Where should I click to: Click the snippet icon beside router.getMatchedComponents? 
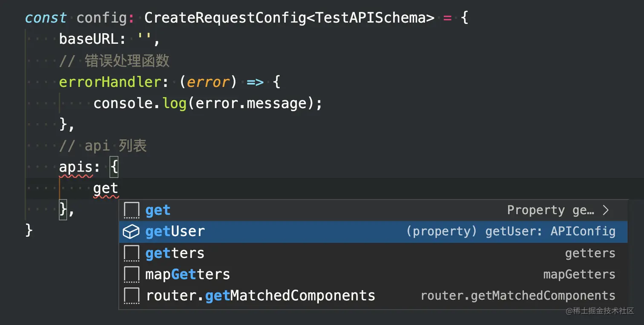[131, 296]
